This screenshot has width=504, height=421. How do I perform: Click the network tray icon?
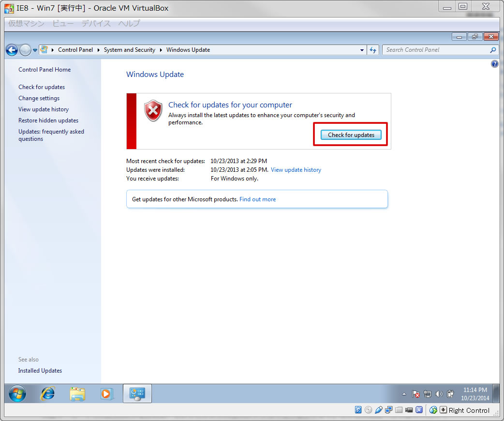pyautogui.click(x=427, y=394)
